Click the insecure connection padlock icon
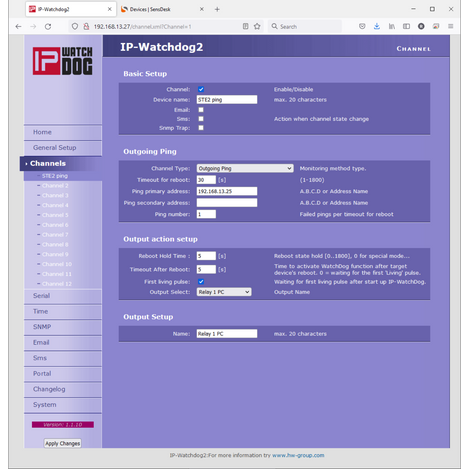The height and width of the screenshot is (469, 469). pos(86,26)
